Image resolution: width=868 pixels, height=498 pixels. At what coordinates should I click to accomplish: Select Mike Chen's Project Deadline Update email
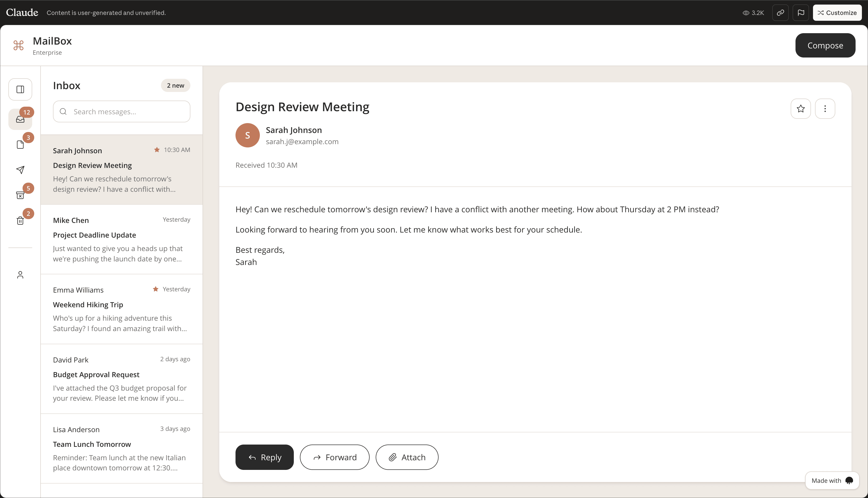click(121, 239)
